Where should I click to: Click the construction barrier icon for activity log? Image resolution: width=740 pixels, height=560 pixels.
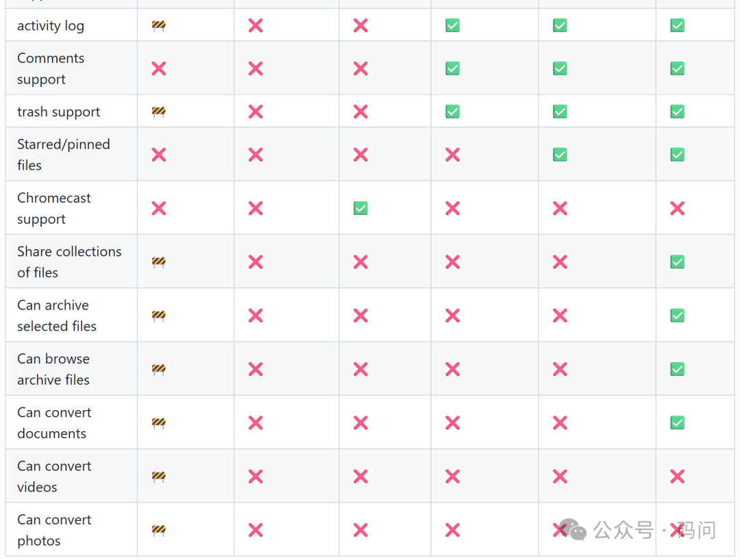pos(158,25)
